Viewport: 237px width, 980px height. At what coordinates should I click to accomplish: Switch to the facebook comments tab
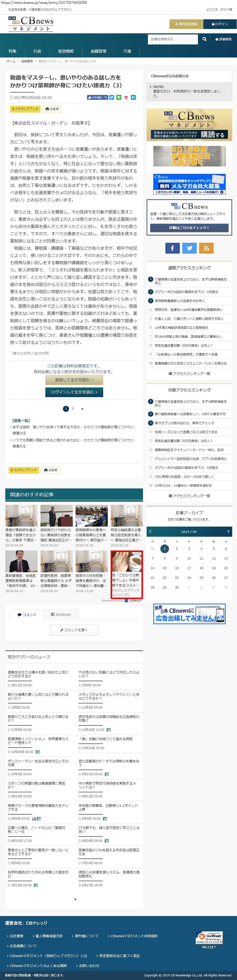(61, 614)
